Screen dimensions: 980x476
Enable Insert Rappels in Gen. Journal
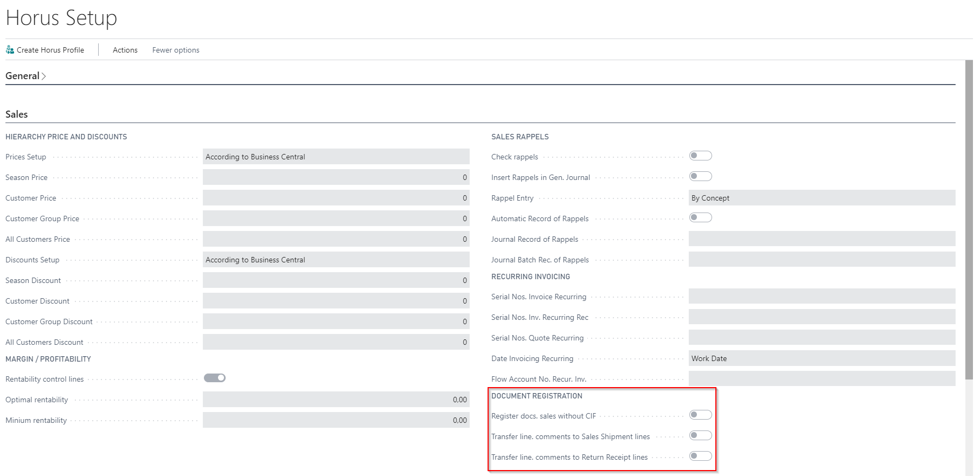[700, 176]
